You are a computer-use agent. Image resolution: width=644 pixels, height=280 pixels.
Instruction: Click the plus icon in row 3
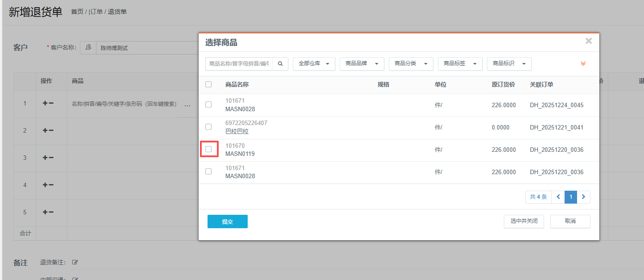[x=45, y=158]
